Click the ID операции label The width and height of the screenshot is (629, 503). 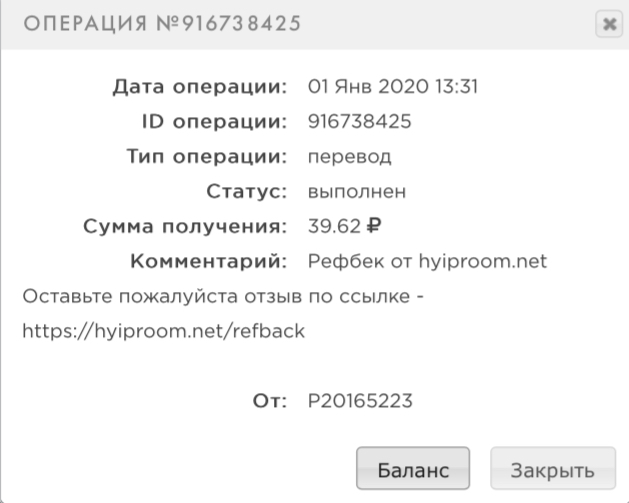214,122
